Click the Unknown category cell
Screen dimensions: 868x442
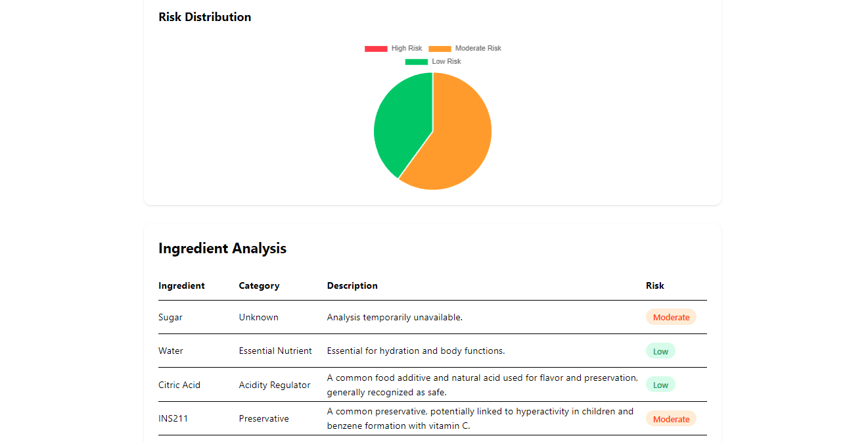(x=258, y=317)
